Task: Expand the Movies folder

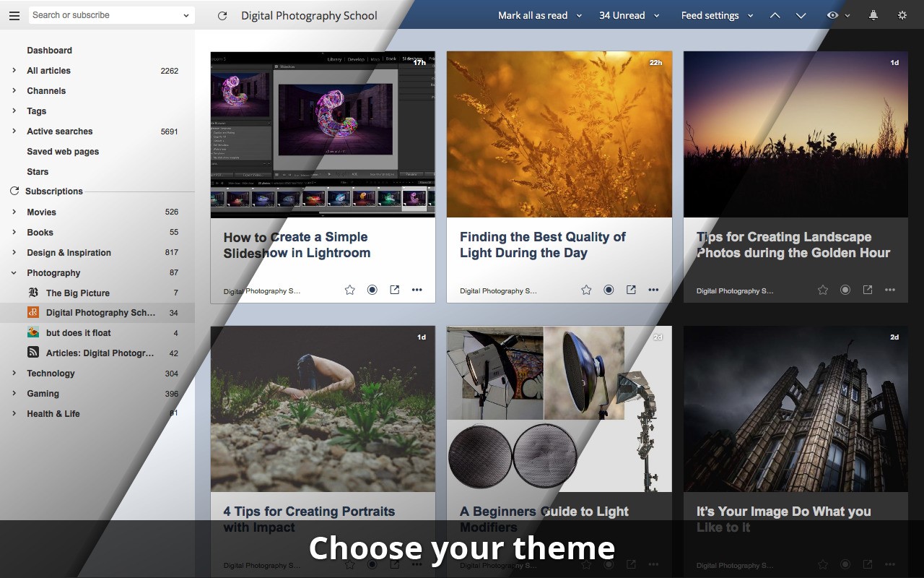Action: pyautogui.click(x=14, y=212)
